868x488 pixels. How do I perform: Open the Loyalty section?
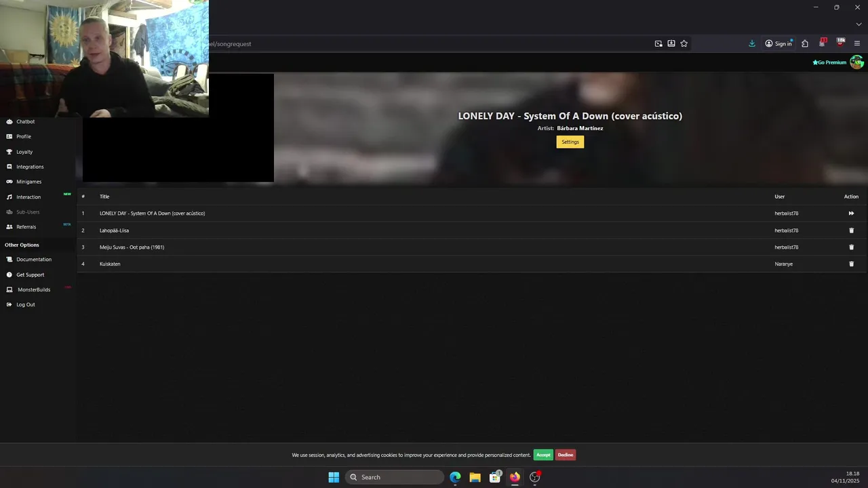click(24, 152)
